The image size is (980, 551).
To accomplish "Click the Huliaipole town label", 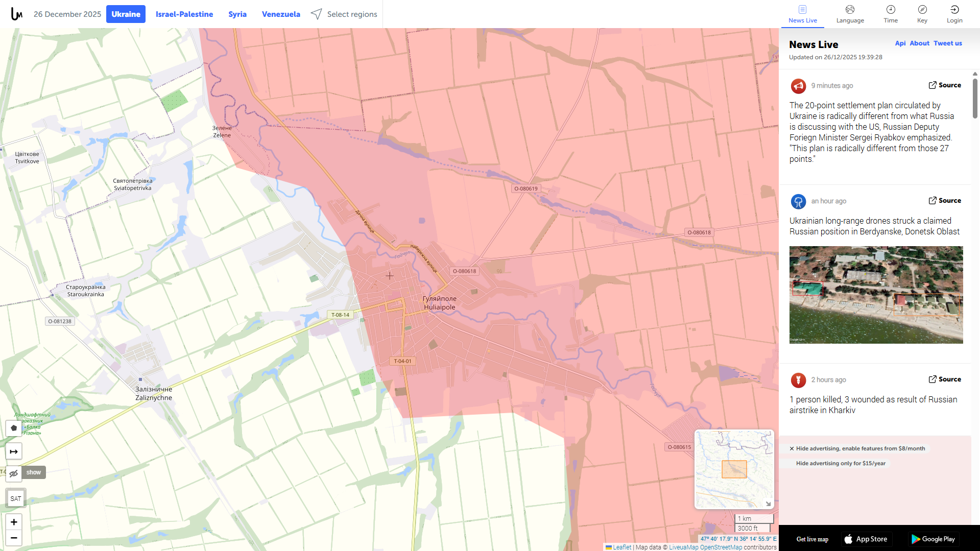I will pyautogui.click(x=440, y=303).
